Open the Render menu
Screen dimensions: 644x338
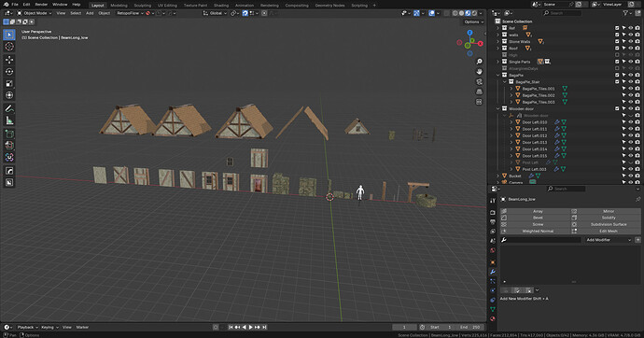click(41, 5)
